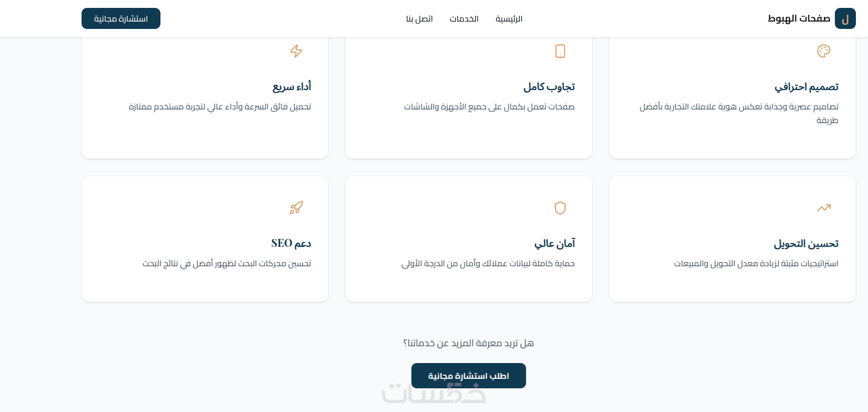Click the site logo icon in header
This screenshot has height=412, width=868.
845,19
